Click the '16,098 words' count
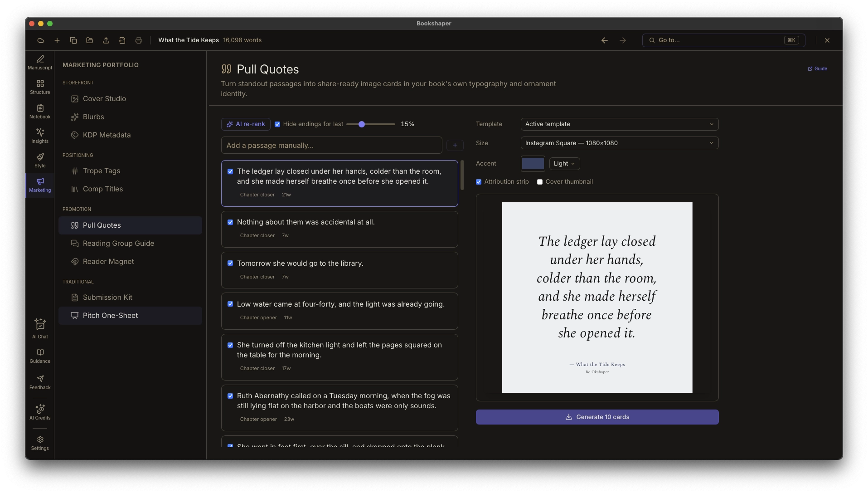Viewport: 868px width, 493px height. pyautogui.click(x=242, y=40)
